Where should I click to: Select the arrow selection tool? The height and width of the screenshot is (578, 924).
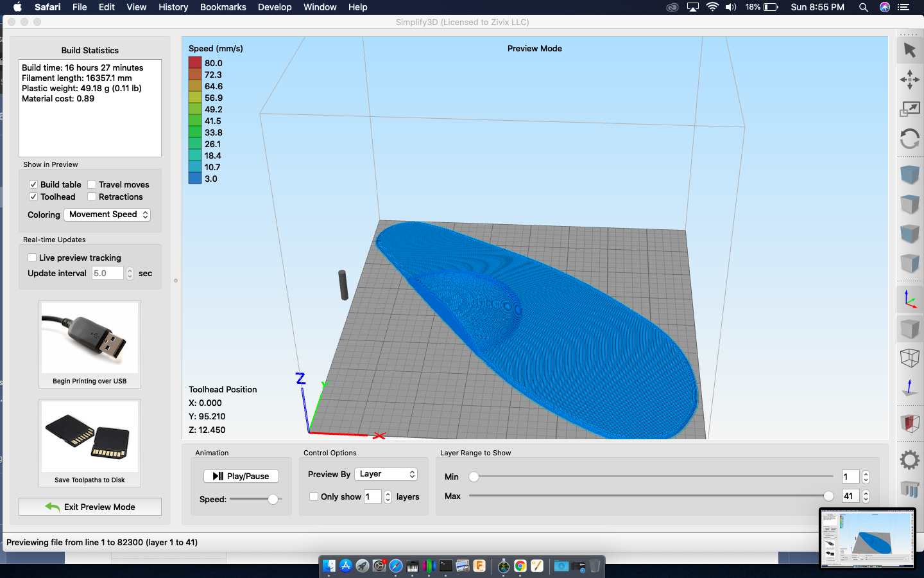[x=909, y=49]
